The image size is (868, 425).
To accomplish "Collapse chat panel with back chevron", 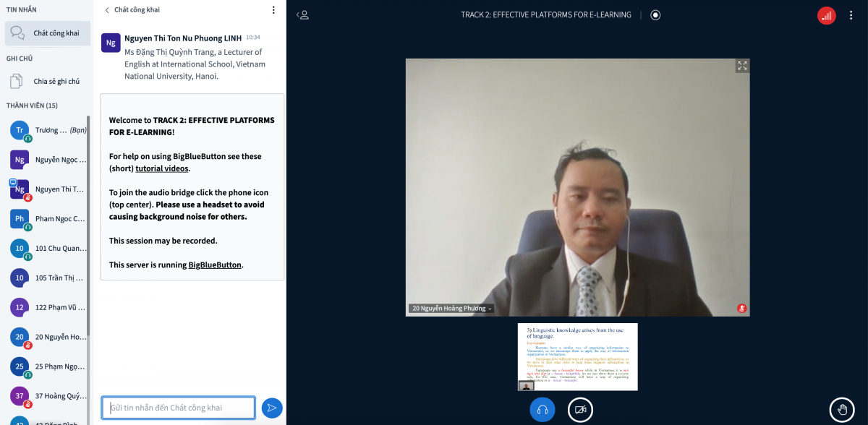I will click(108, 10).
